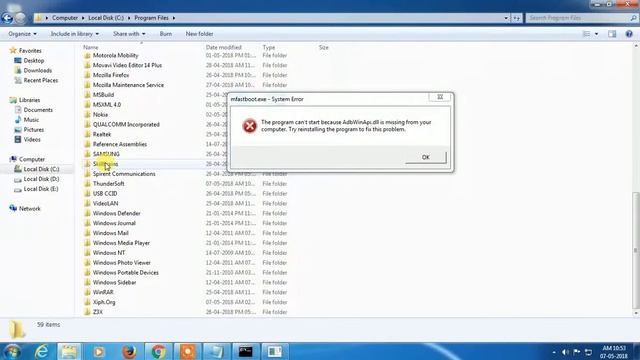Select the Spirent Communications folder
Screen dimensions: 640x360
124,174
